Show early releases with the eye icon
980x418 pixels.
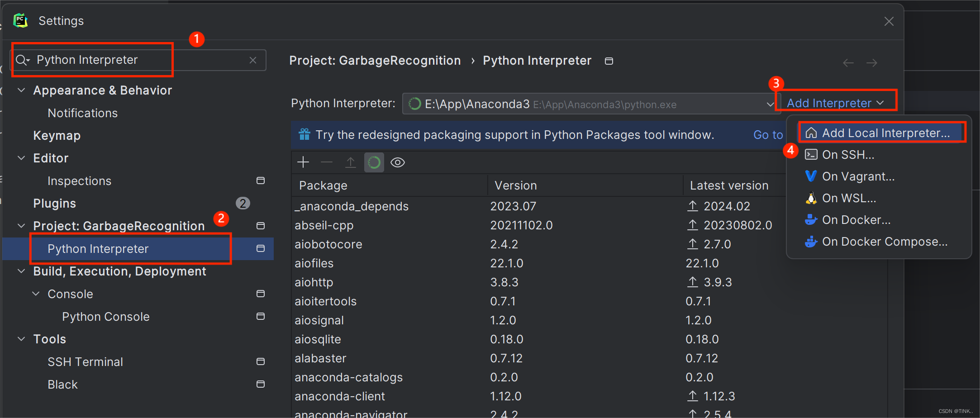click(x=397, y=162)
